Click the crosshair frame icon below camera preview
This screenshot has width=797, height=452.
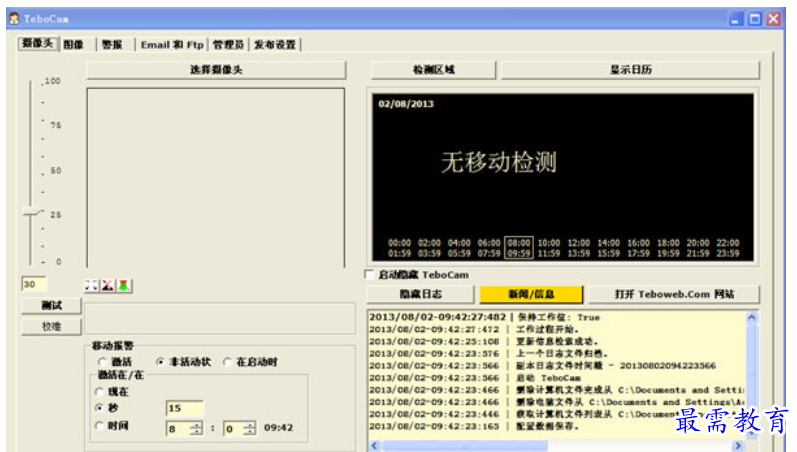[x=91, y=286]
